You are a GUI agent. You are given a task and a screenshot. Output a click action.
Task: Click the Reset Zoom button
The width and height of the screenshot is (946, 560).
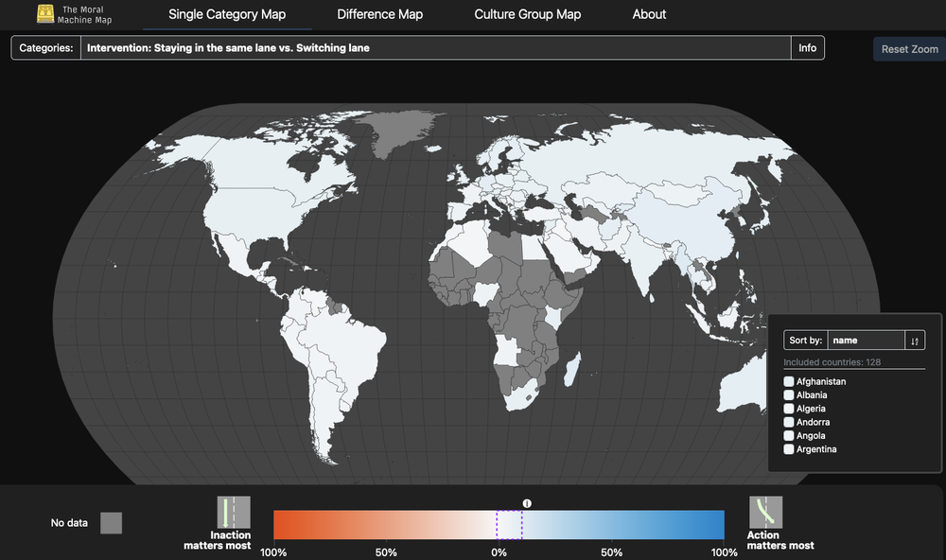(909, 49)
